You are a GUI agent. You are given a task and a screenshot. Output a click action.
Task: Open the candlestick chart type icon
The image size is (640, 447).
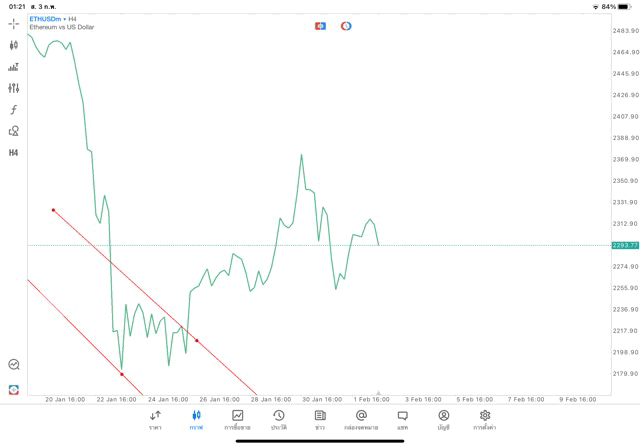pyautogui.click(x=14, y=45)
